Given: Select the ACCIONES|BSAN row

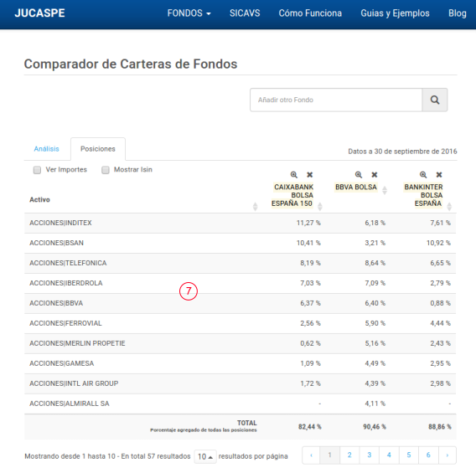Looking at the screenshot, I should [241, 243].
